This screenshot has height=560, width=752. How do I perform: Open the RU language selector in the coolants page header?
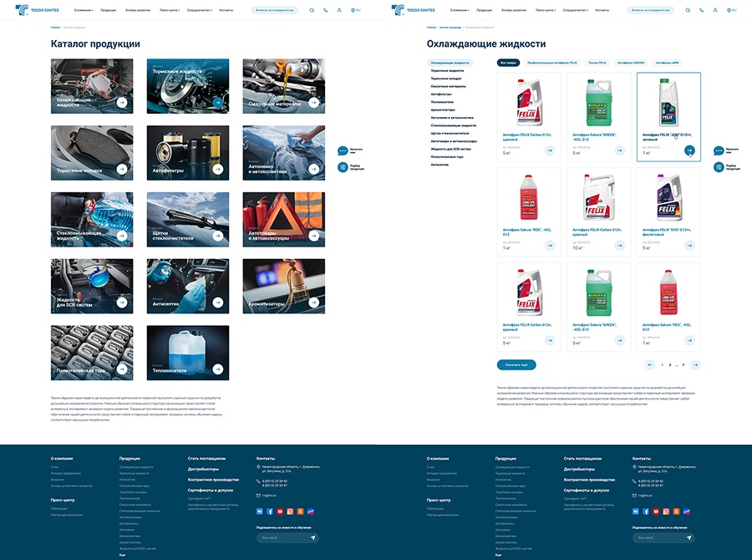point(731,10)
